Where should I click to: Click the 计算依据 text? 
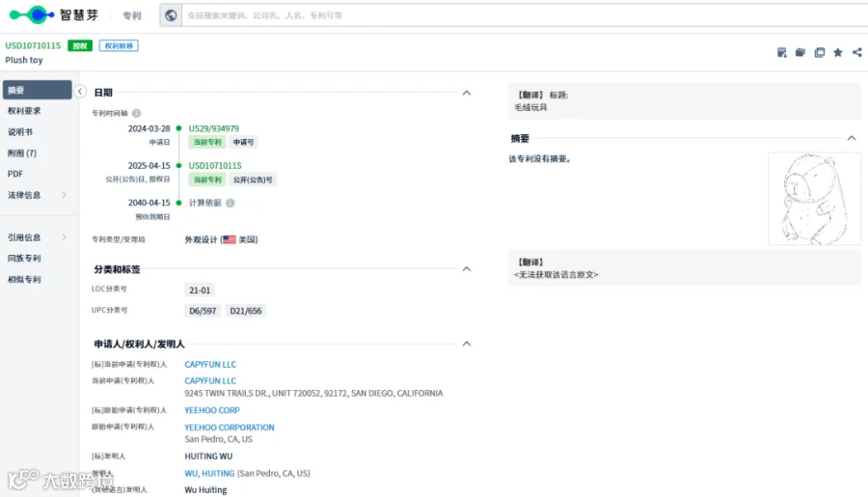(x=204, y=203)
